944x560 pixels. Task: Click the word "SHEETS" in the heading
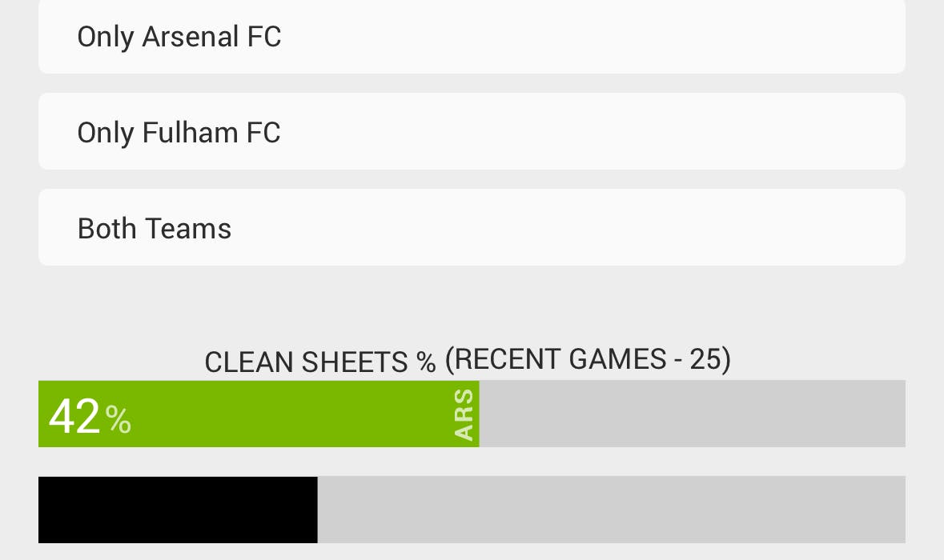(356, 363)
